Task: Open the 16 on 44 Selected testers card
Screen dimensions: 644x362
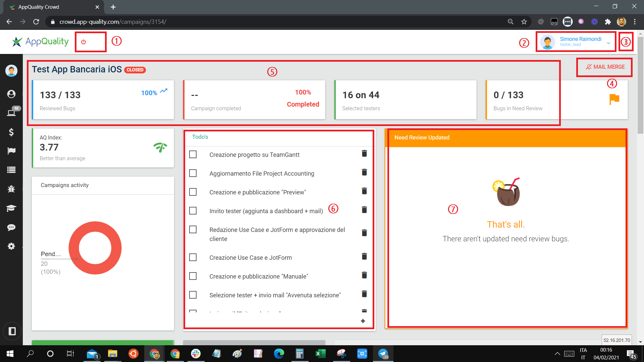Action: click(x=406, y=100)
